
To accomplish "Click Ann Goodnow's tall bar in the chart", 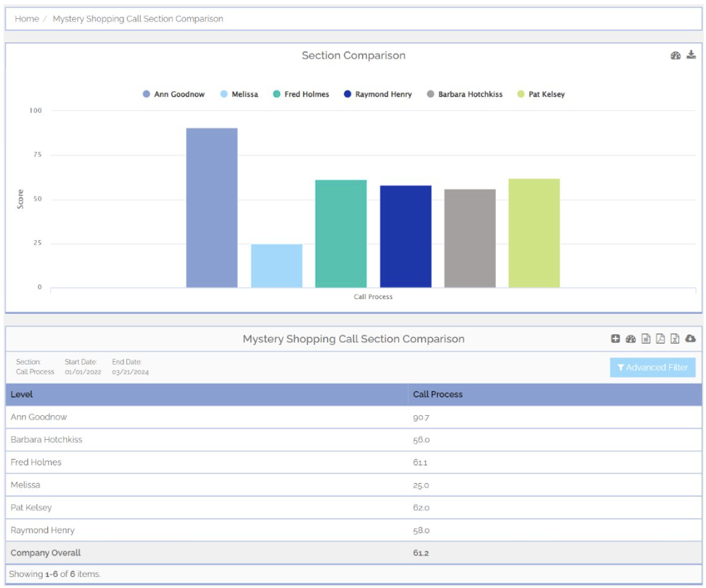I will click(212, 208).
